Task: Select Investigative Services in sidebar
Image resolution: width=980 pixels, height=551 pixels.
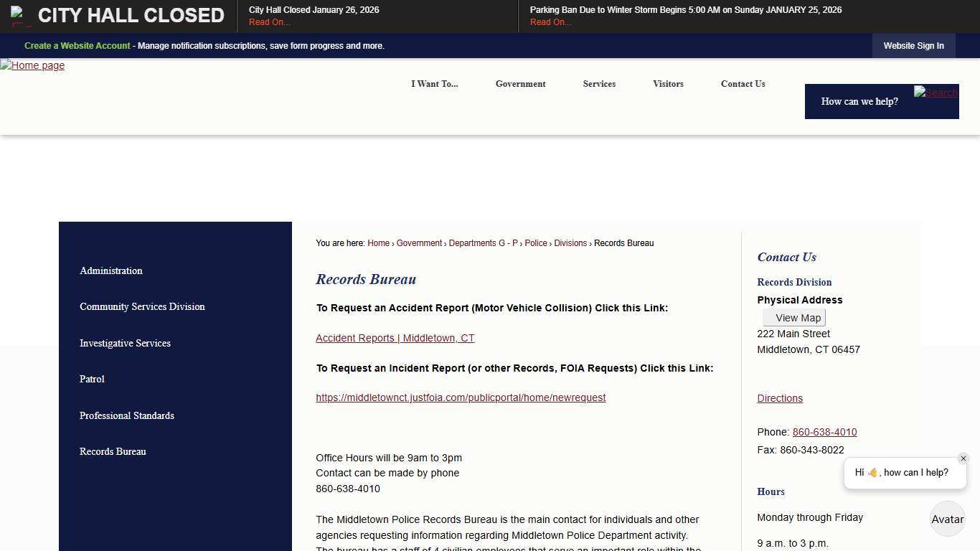Action: [x=125, y=343]
